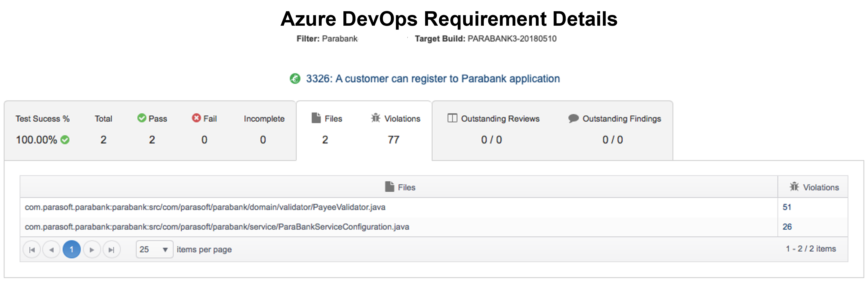
Task: Click Outstanding Findings value 0 / 0
Action: pyautogui.click(x=613, y=140)
